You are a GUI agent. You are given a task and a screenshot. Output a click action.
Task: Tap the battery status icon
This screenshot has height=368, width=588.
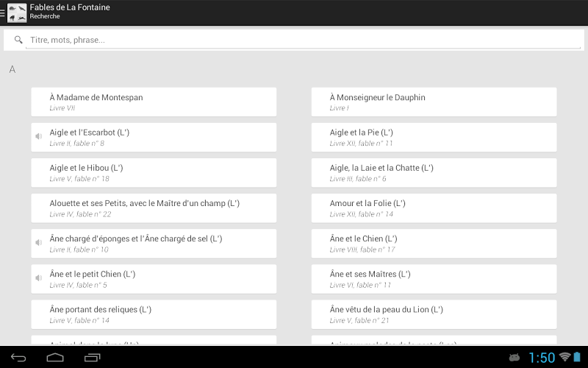coord(578,357)
